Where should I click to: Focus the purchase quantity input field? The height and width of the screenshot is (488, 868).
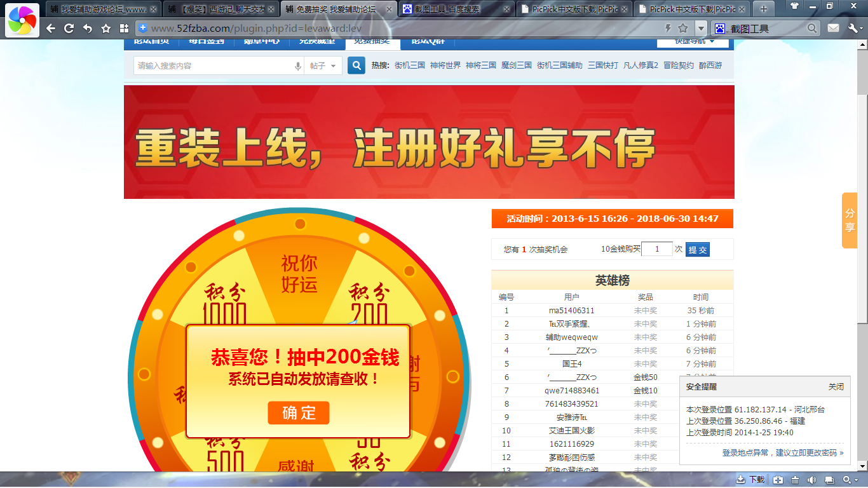[x=657, y=250]
